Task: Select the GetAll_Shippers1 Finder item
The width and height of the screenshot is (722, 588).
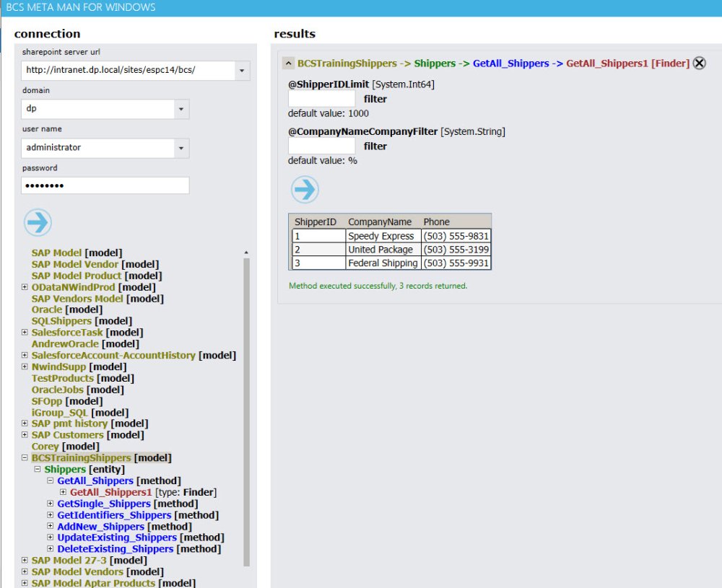Action: click(x=111, y=492)
